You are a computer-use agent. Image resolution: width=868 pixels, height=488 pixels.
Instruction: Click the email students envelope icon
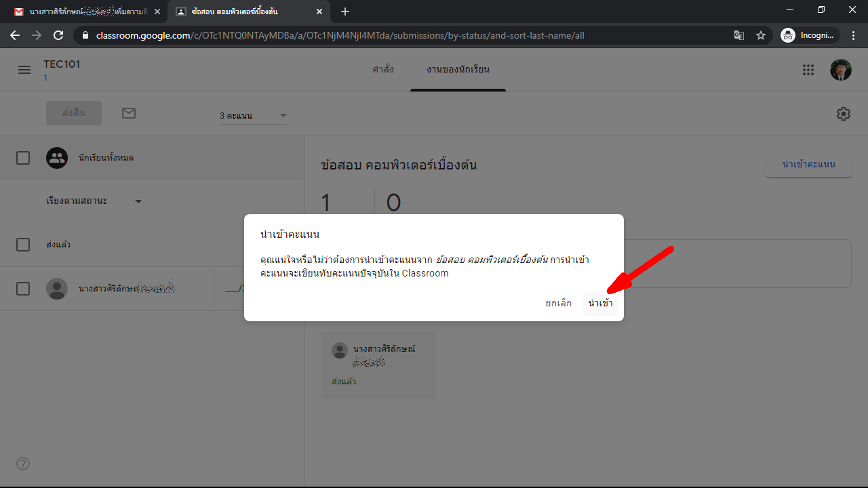coord(129,113)
